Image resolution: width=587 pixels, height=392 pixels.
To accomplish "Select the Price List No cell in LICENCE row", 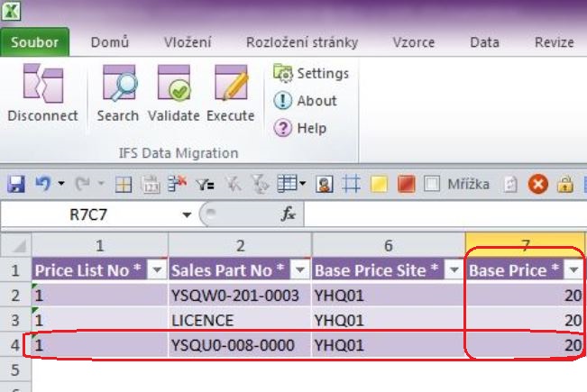I will tap(99, 320).
